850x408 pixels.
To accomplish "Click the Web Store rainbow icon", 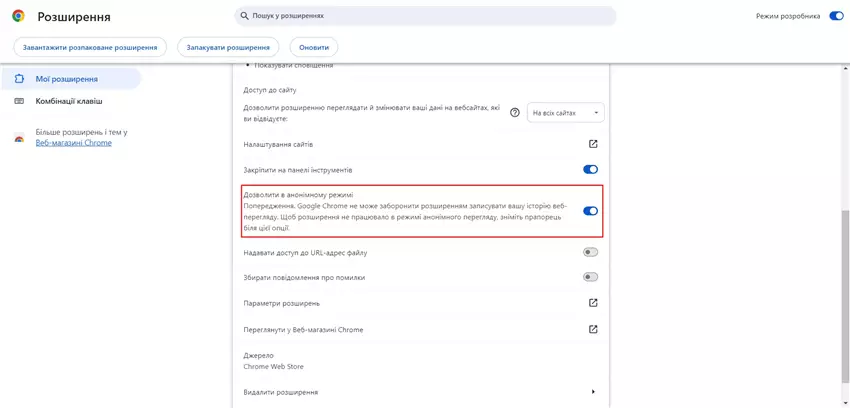I will [x=19, y=139].
